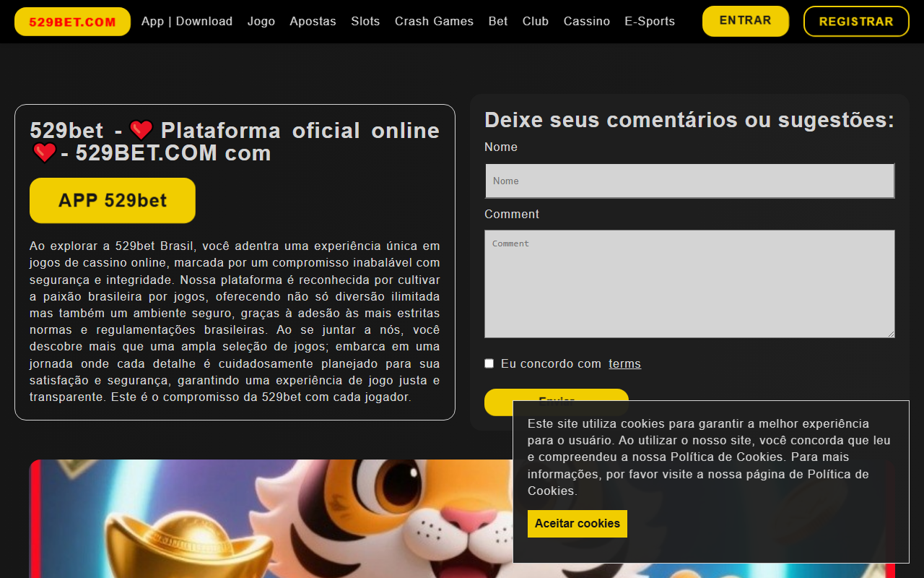Click the first heart icon in heading
Image resolution: width=924 pixels, height=578 pixels.
tap(141, 130)
